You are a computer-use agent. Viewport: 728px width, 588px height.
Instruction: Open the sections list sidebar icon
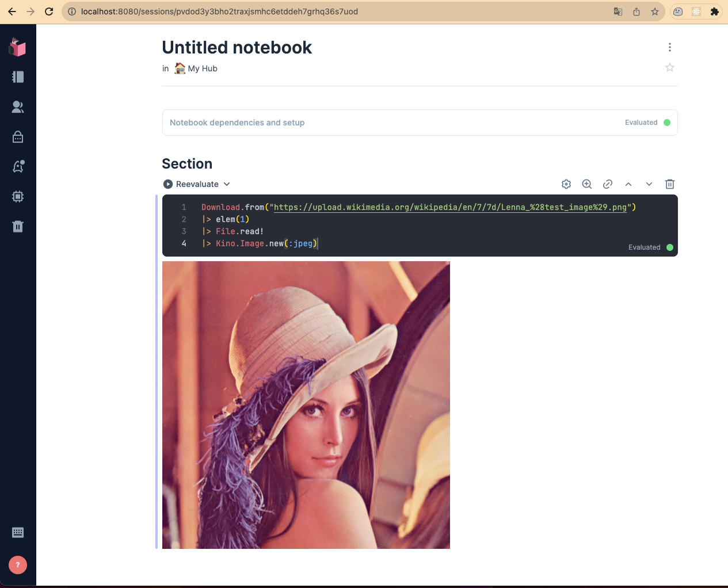[18, 77]
